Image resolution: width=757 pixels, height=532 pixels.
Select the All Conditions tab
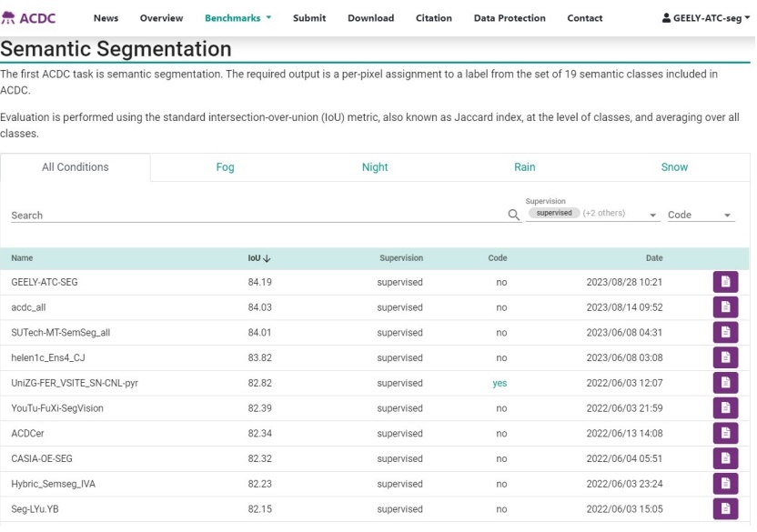[76, 167]
